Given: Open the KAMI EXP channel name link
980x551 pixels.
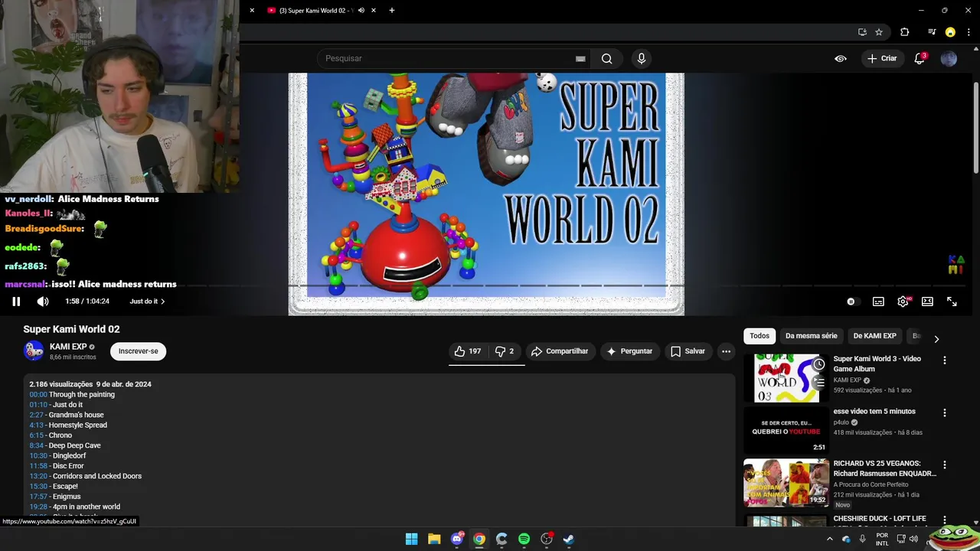Looking at the screenshot, I should (68, 347).
